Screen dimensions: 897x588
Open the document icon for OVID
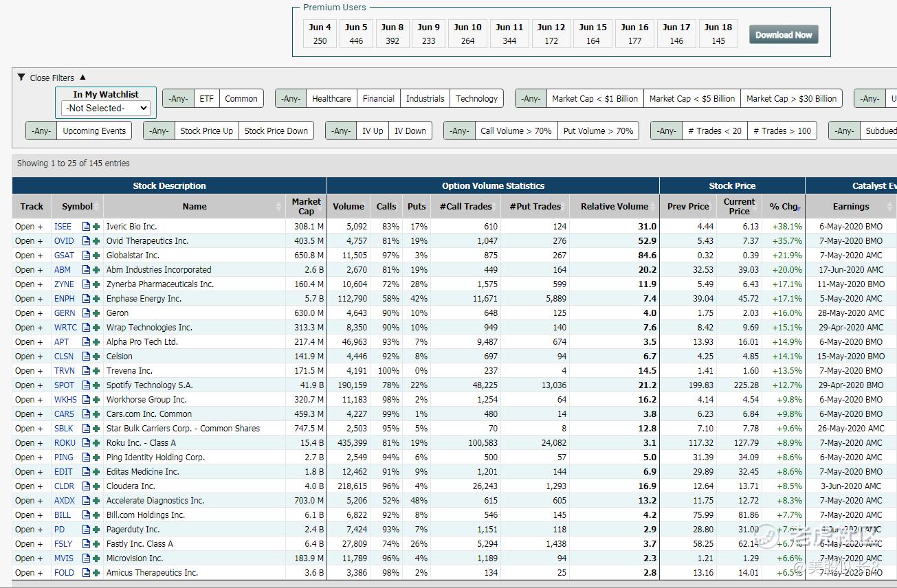click(87, 241)
